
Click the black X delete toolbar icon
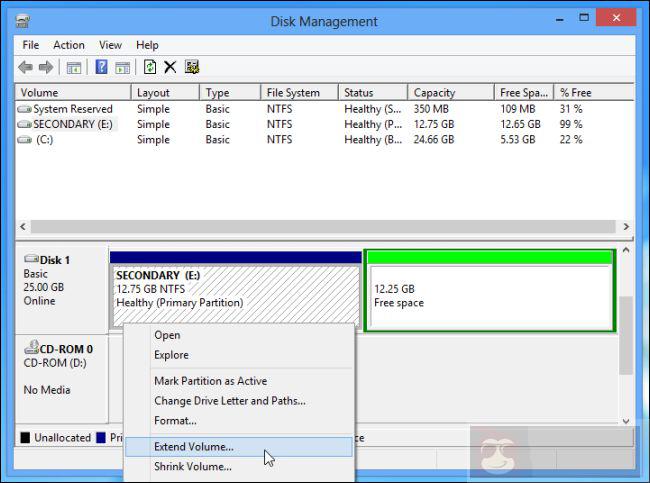(170, 67)
